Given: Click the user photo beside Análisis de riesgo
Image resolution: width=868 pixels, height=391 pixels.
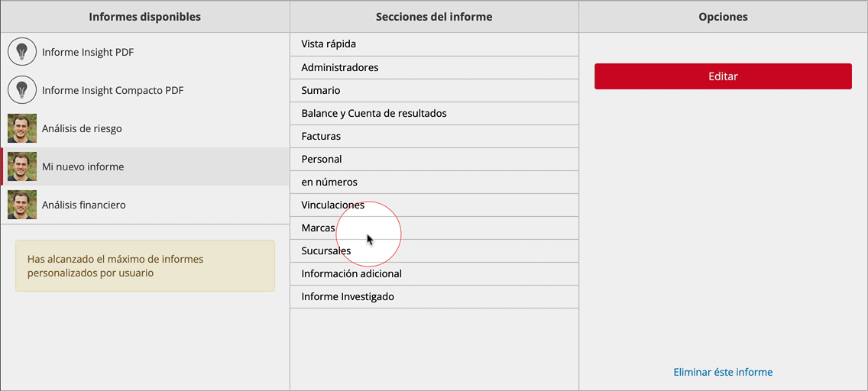Looking at the screenshot, I should coord(22,128).
